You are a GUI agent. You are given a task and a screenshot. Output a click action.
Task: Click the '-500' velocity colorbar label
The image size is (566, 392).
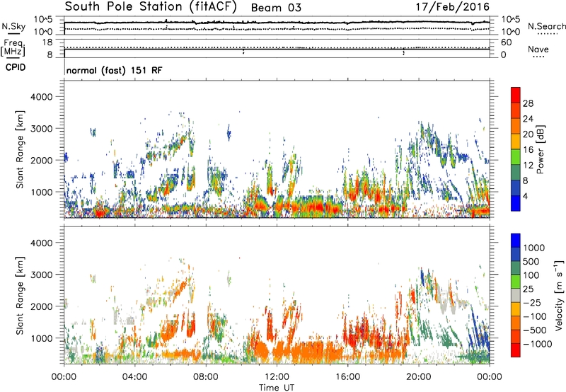point(534,330)
